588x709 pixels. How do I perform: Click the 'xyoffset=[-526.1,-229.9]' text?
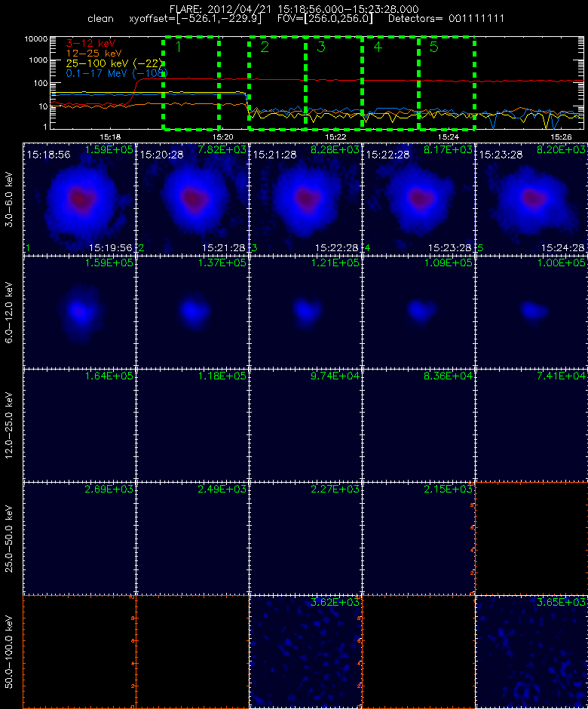(x=195, y=19)
